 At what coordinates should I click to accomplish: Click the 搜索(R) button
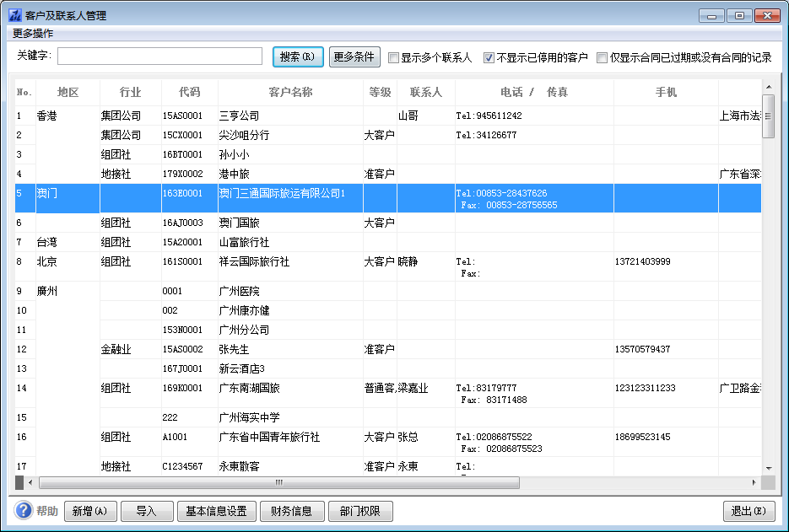coord(299,57)
